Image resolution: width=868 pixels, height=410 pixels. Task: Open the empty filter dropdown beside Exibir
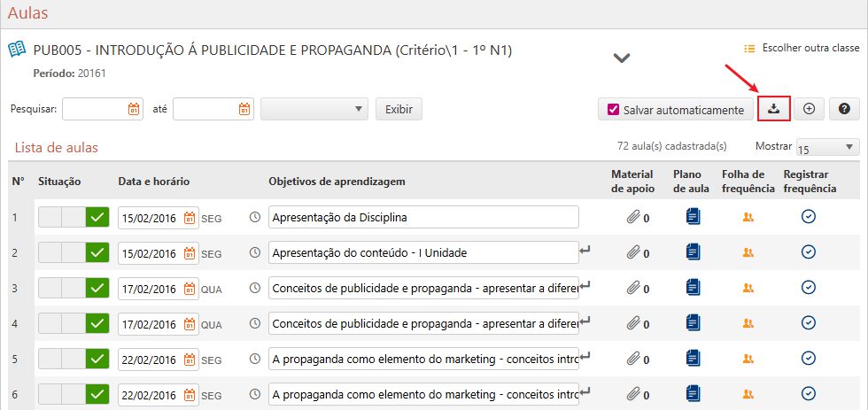[x=314, y=109]
